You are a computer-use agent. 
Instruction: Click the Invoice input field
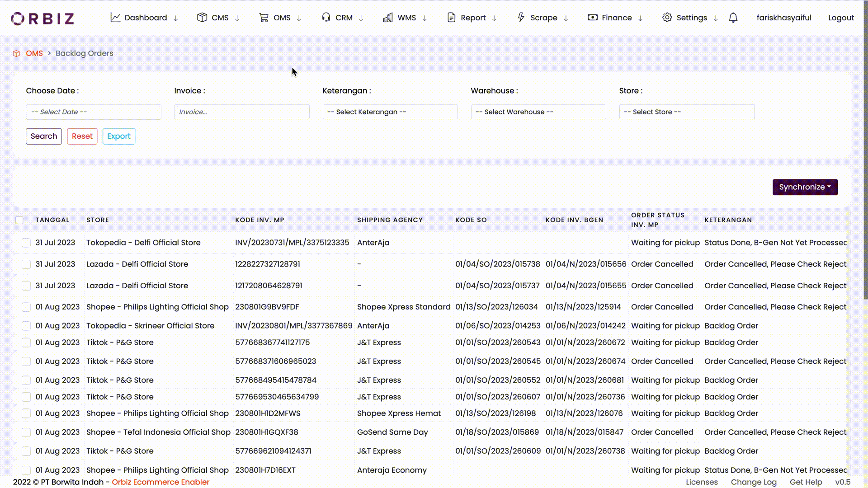(242, 112)
